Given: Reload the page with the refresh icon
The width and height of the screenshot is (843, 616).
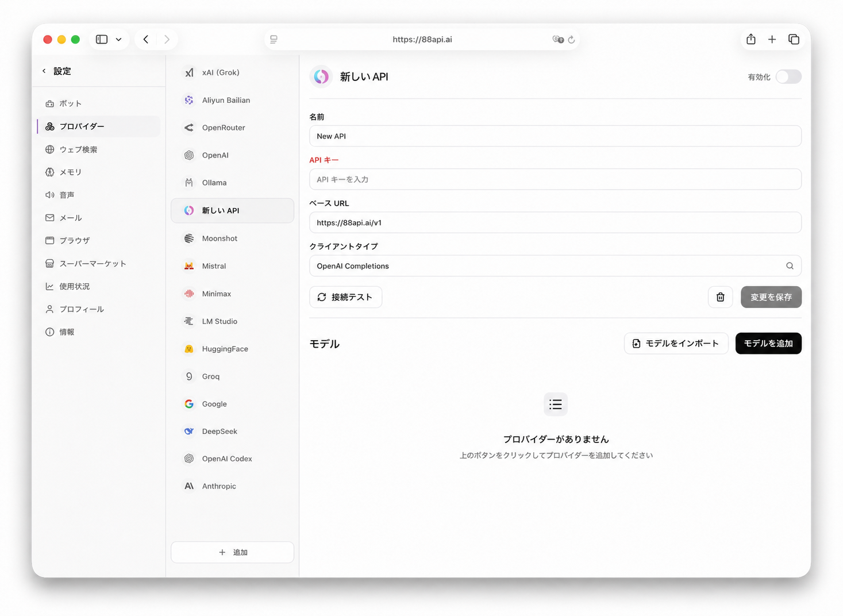Looking at the screenshot, I should coord(571,40).
